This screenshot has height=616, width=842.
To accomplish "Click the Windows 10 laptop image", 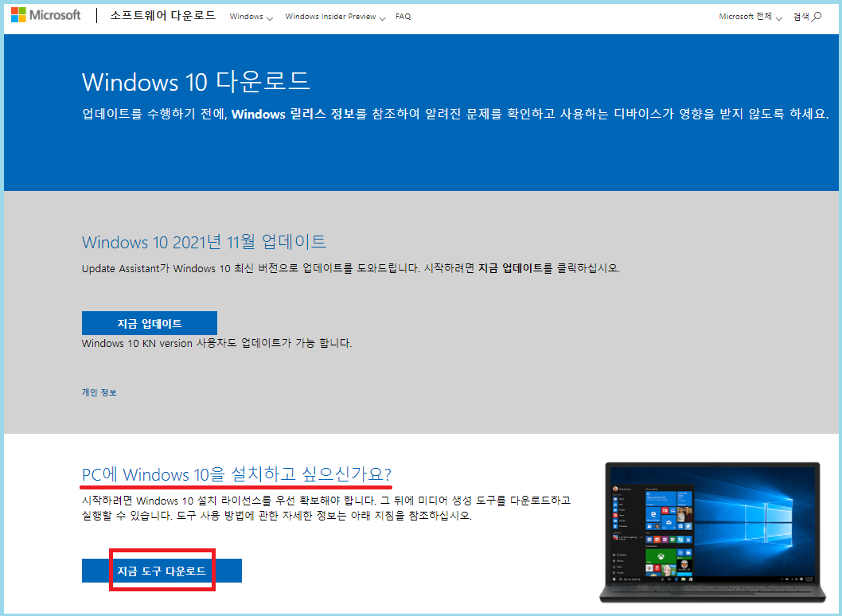I will [712, 532].
